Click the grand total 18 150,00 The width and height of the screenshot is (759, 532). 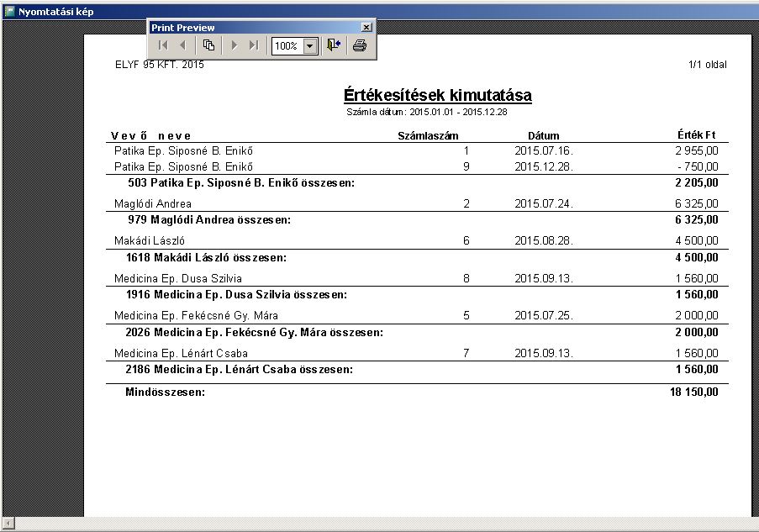[694, 392]
